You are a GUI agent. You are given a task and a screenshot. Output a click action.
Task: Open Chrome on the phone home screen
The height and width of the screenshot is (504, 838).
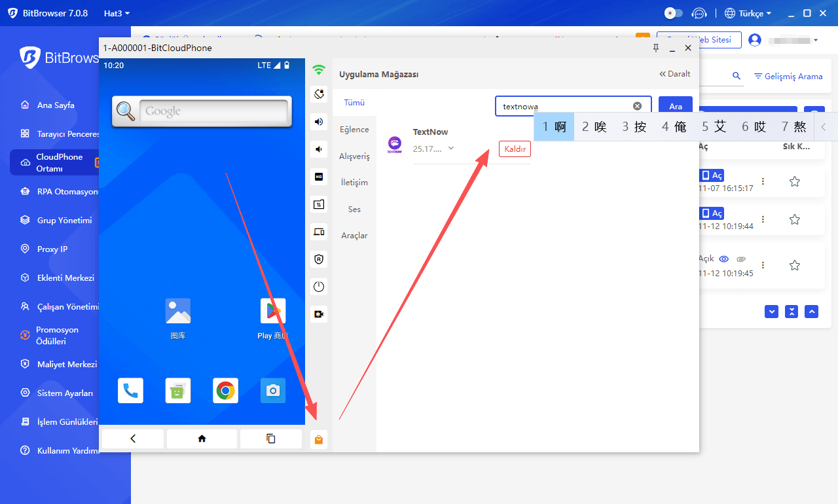pos(225,391)
